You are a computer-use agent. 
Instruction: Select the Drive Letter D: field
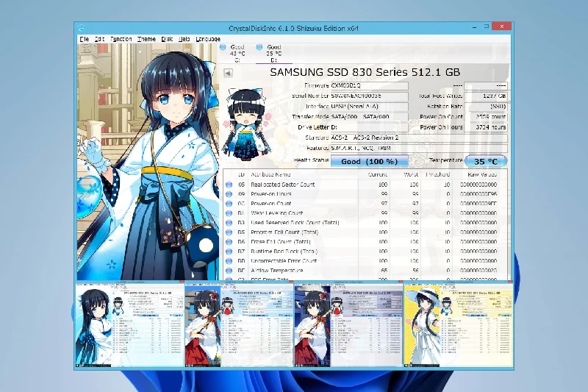[x=370, y=127]
